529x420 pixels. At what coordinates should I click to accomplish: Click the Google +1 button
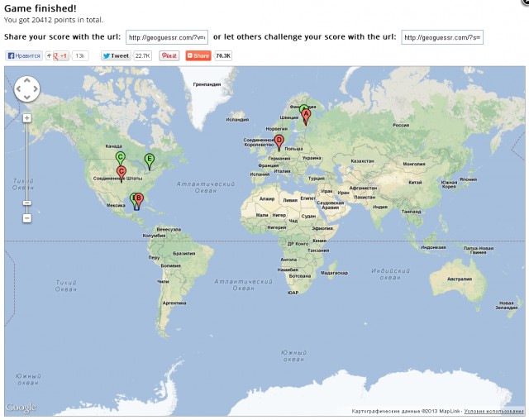(60, 55)
